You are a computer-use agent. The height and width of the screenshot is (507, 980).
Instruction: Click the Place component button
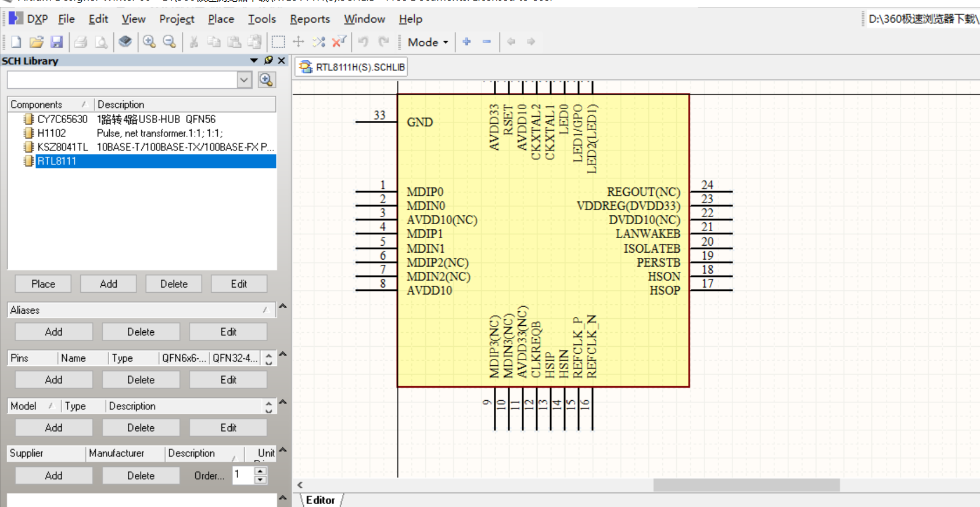44,284
